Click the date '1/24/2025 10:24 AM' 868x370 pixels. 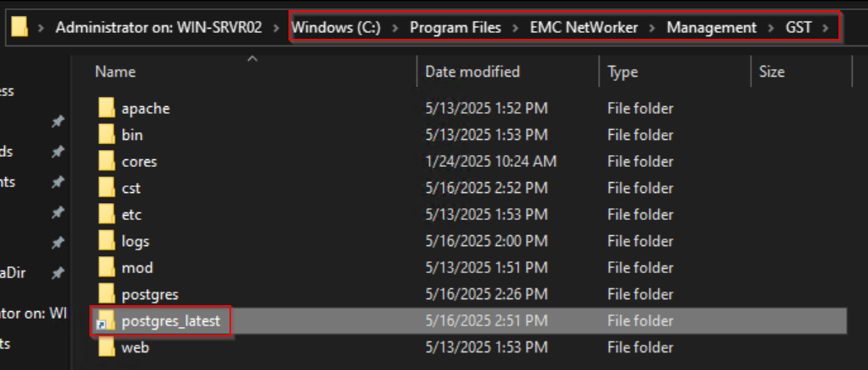click(x=491, y=162)
